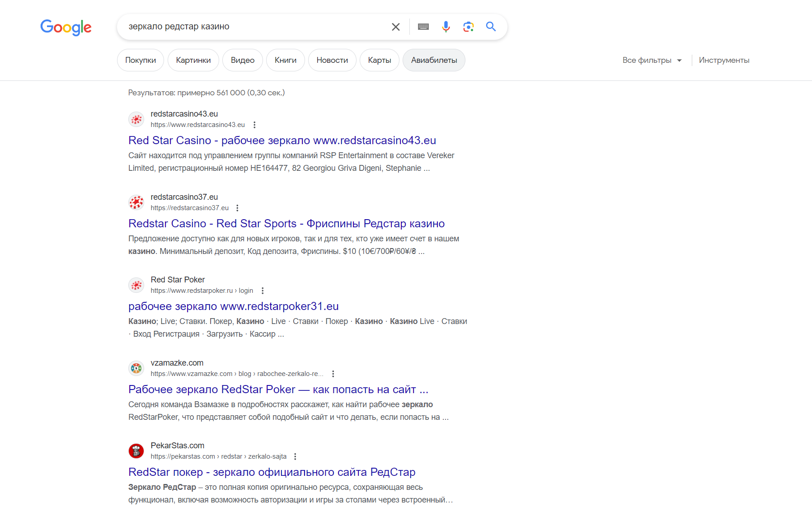Click https://www.redstarcasino43.eu URL text

pyautogui.click(x=198, y=125)
